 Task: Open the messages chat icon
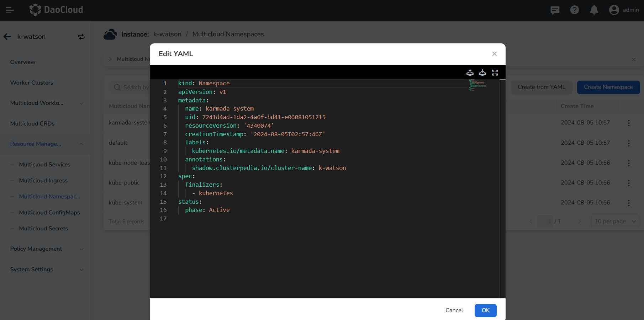[555, 10]
